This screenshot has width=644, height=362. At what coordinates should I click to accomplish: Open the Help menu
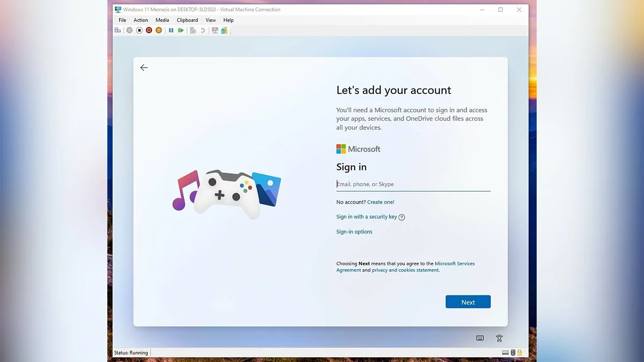[x=229, y=20]
